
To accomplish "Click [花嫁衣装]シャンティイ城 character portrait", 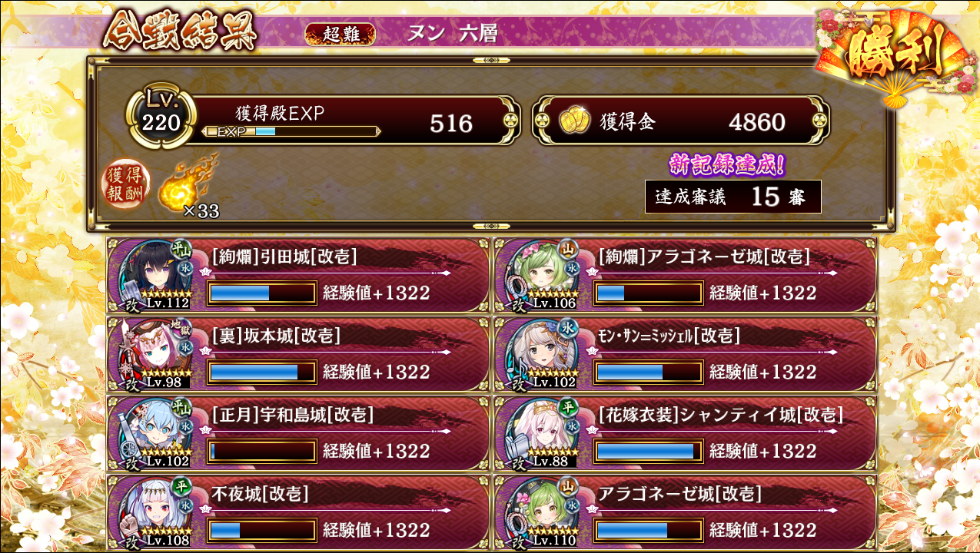I will 542,433.
